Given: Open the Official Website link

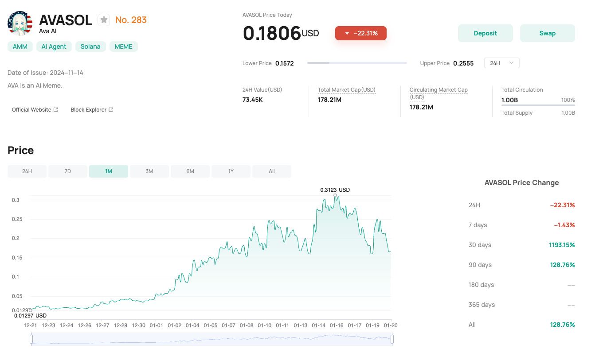Looking at the screenshot, I should (31, 110).
